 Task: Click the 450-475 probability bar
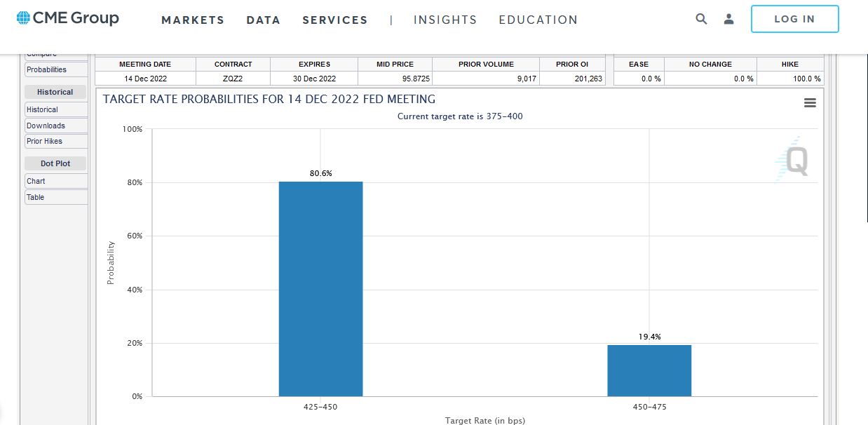649,370
